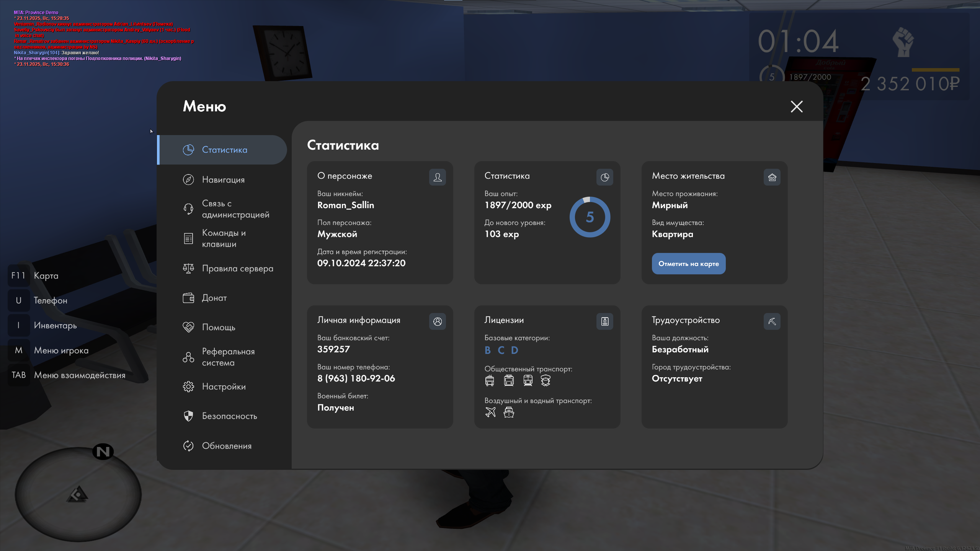Screen dimensions: 980x551
Task: Close the Меню window with X
Action: tap(797, 106)
